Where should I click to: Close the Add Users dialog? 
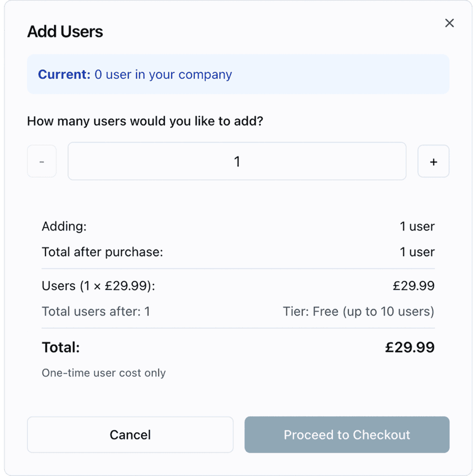coord(449,23)
